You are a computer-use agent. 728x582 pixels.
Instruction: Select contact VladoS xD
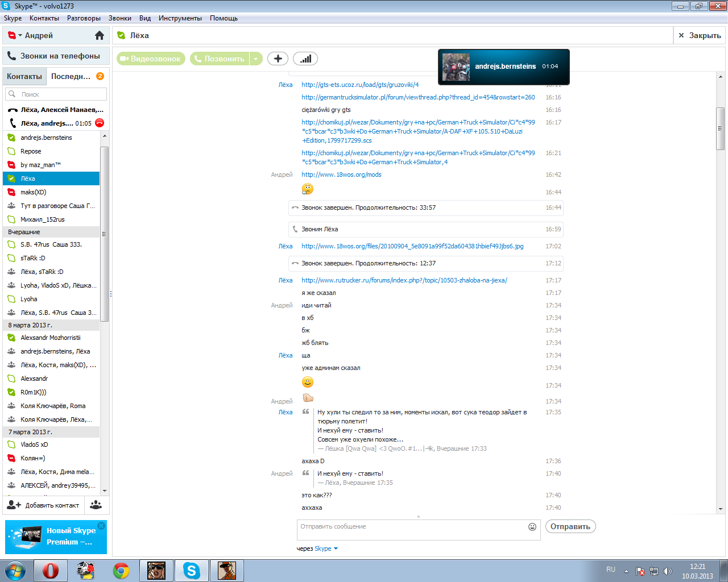52,444
